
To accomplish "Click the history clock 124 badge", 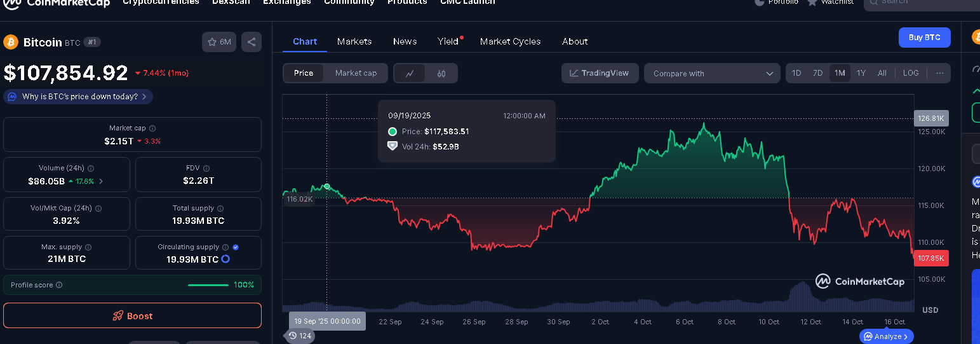I will click(300, 336).
